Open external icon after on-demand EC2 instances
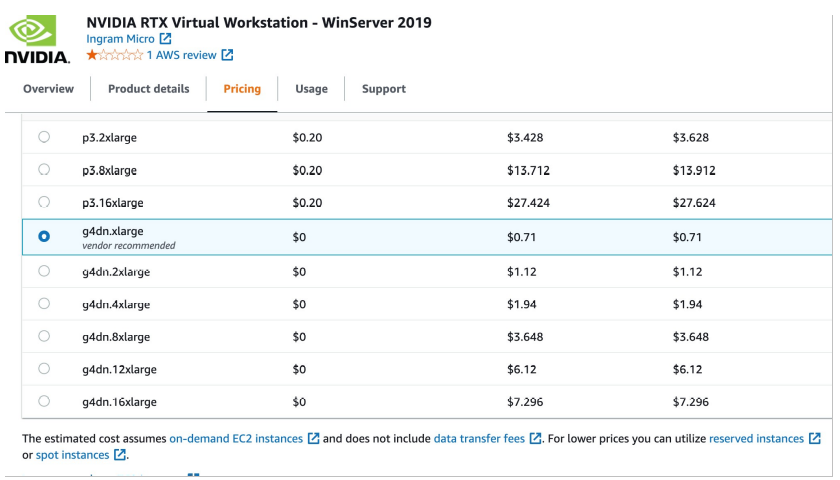This screenshot has width=840, height=480. tap(313, 438)
